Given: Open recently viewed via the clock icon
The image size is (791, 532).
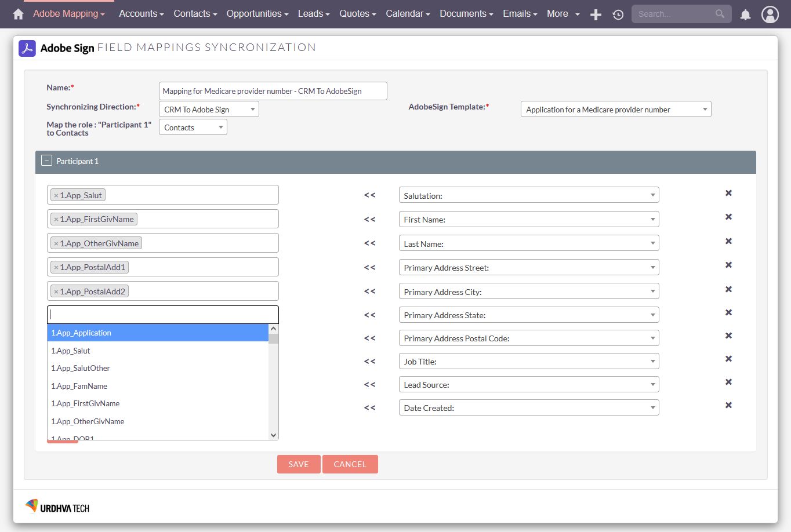Looking at the screenshot, I should coord(618,14).
